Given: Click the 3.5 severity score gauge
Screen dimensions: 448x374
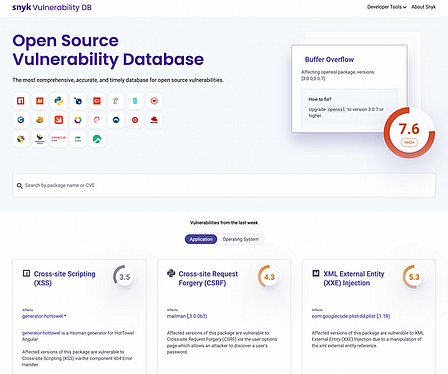Looking at the screenshot, I should click(x=125, y=277).
